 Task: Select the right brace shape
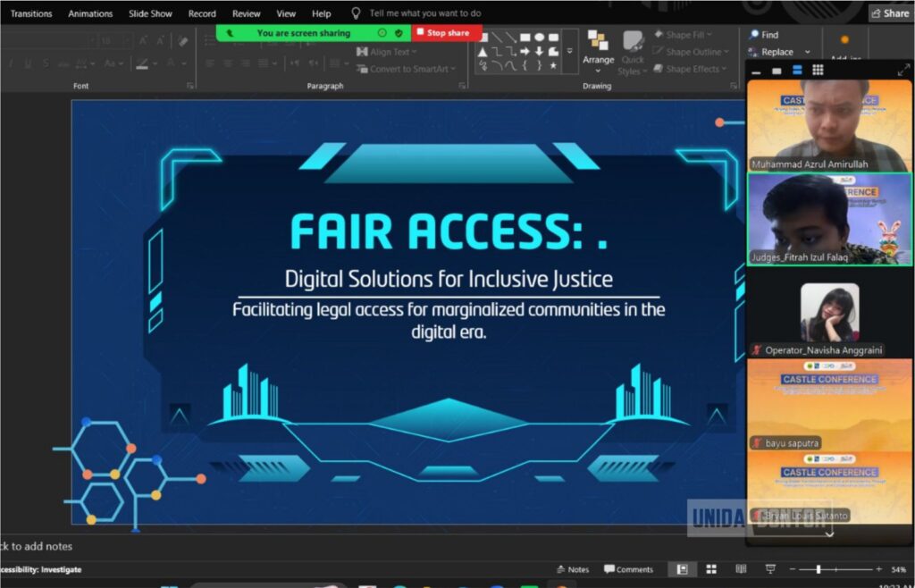[539, 66]
